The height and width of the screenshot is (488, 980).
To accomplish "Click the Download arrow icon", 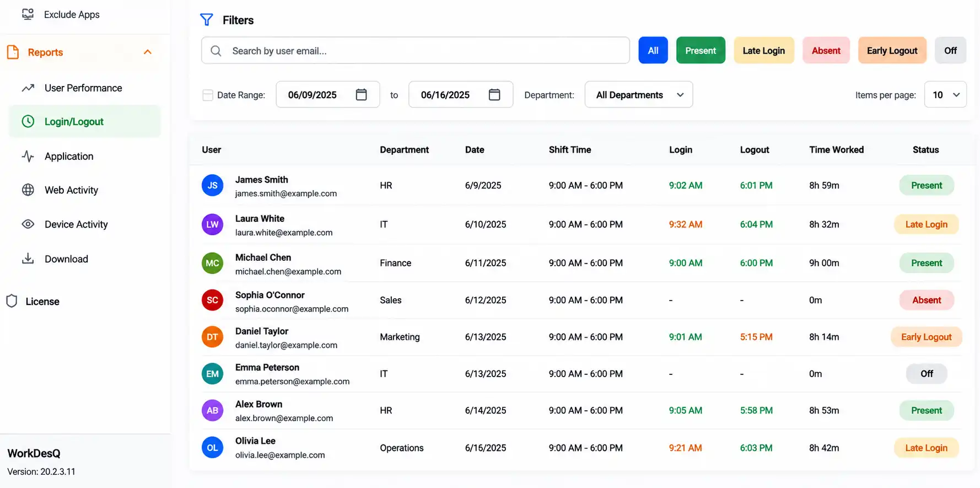I will tap(28, 259).
